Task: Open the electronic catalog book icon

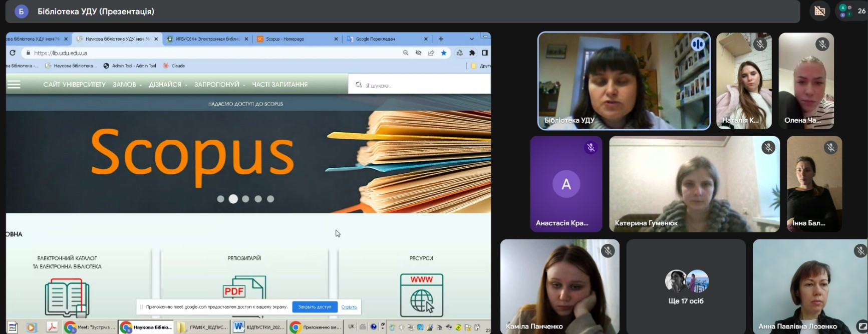Action: pyautogui.click(x=67, y=297)
